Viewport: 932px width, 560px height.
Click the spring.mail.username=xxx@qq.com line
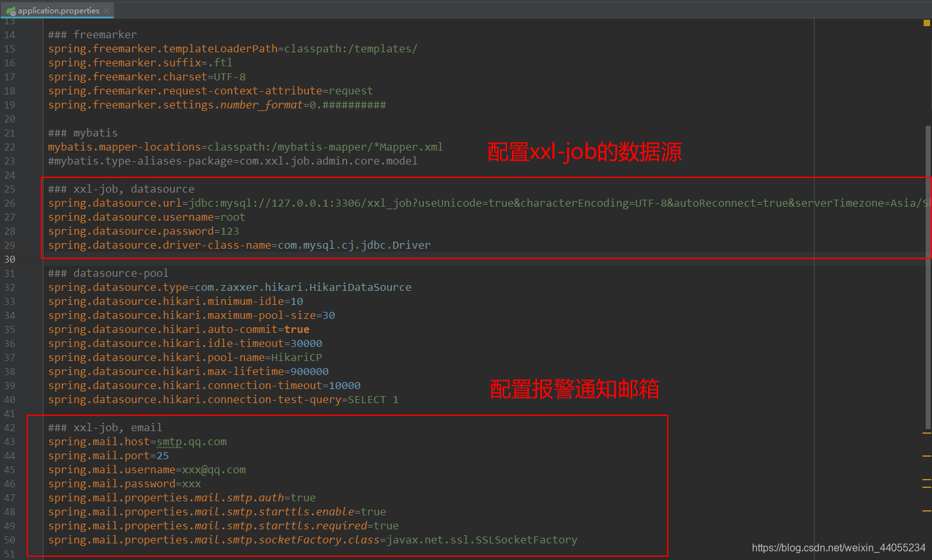(147, 469)
